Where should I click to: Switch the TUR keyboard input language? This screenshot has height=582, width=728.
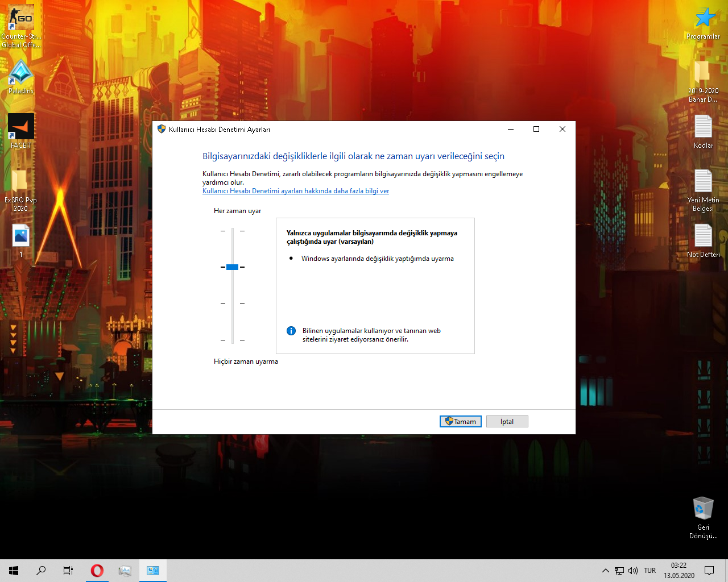click(650, 571)
